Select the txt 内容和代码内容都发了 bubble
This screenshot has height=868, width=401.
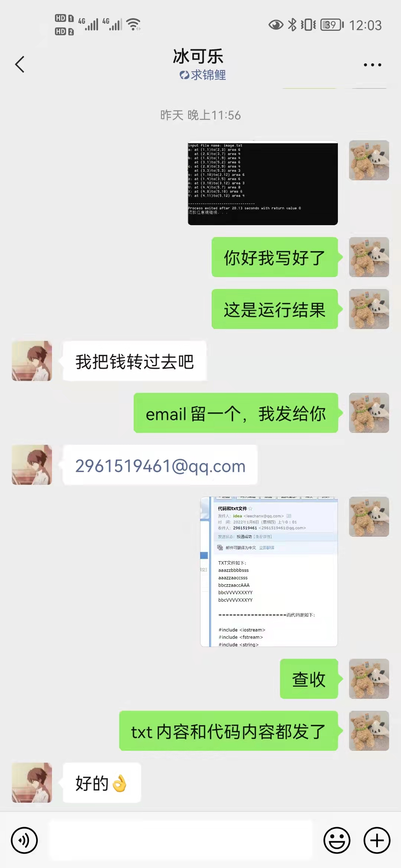tap(228, 731)
